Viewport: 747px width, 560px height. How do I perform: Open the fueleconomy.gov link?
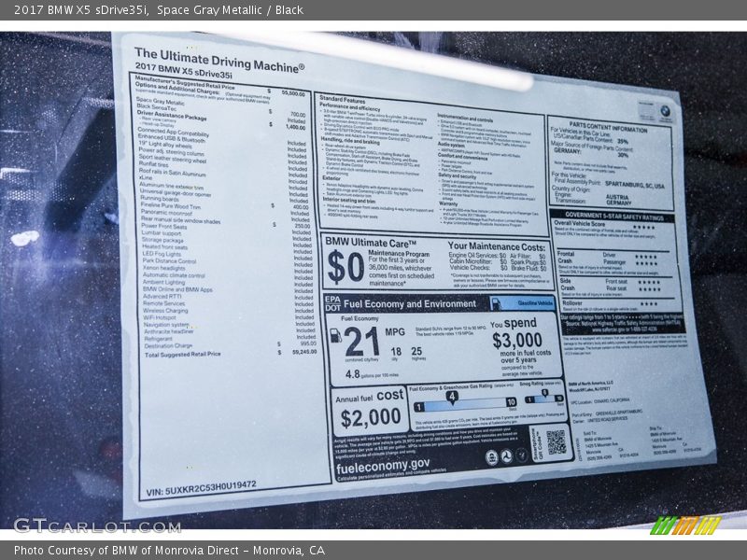383,465
